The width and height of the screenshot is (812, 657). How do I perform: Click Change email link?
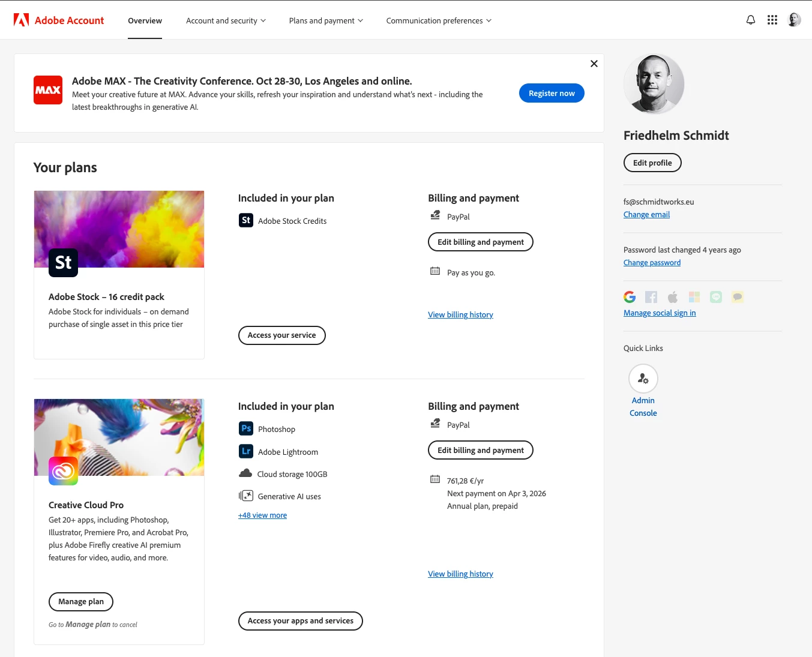pyautogui.click(x=646, y=215)
